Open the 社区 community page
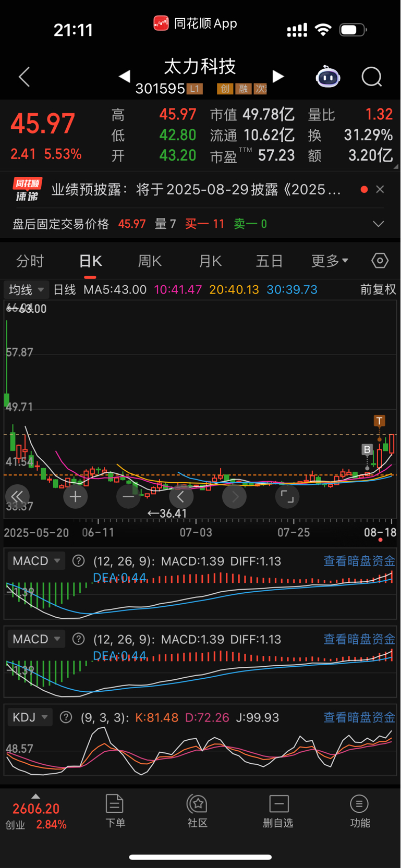Image resolution: width=401 pixels, height=868 pixels. click(198, 811)
